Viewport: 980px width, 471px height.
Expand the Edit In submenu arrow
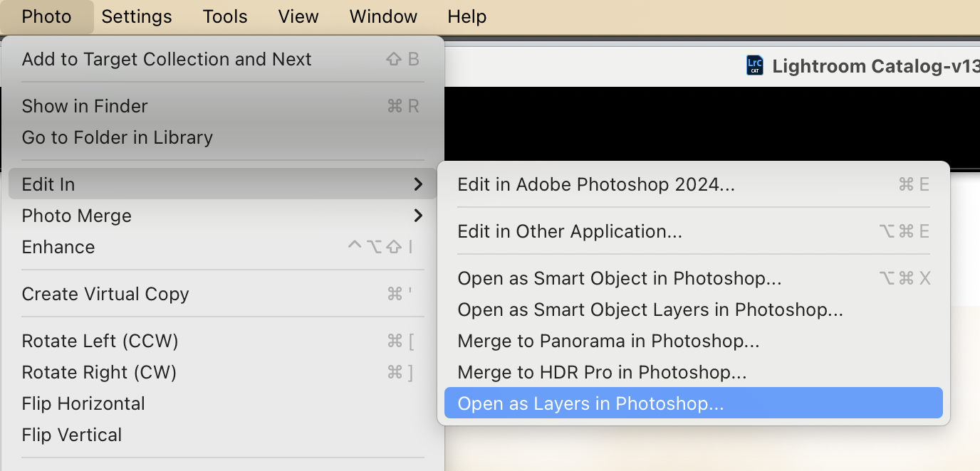[418, 184]
